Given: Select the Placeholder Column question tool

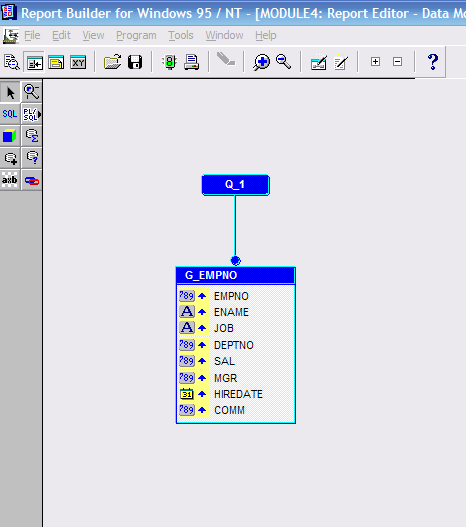Looking at the screenshot, I should tap(32, 158).
